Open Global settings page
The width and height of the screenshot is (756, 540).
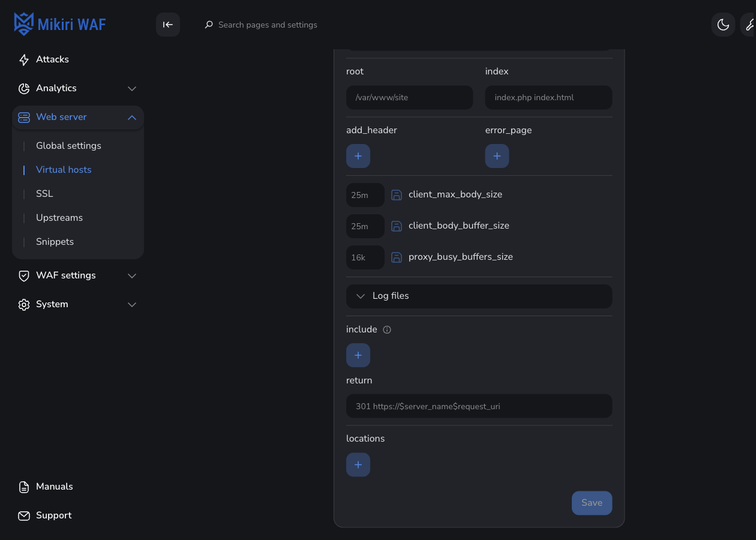(x=68, y=146)
